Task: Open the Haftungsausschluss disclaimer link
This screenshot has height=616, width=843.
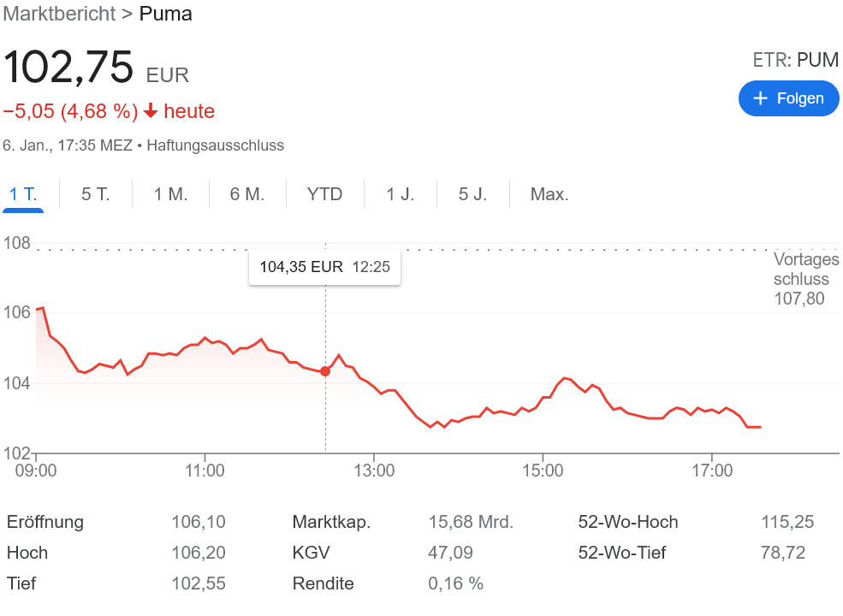Action: pyautogui.click(x=216, y=145)
